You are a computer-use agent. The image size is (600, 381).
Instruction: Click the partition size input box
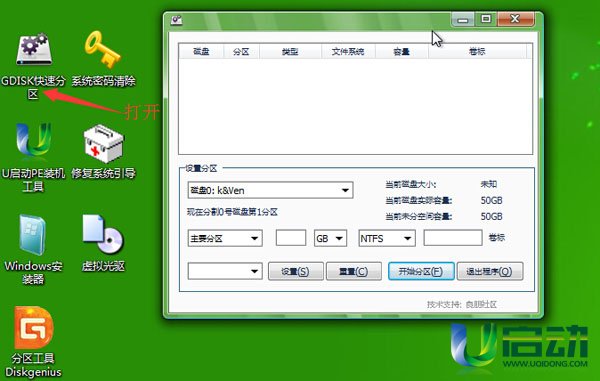(291, 238)
